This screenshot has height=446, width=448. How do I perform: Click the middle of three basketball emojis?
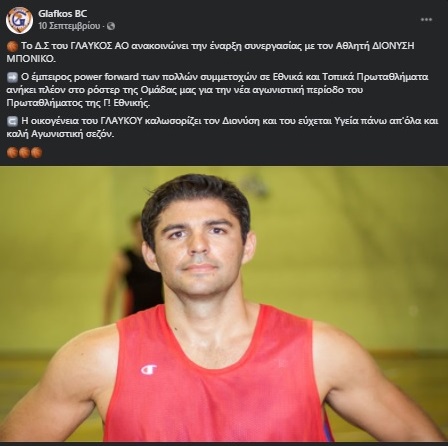(x=24, y=152)
